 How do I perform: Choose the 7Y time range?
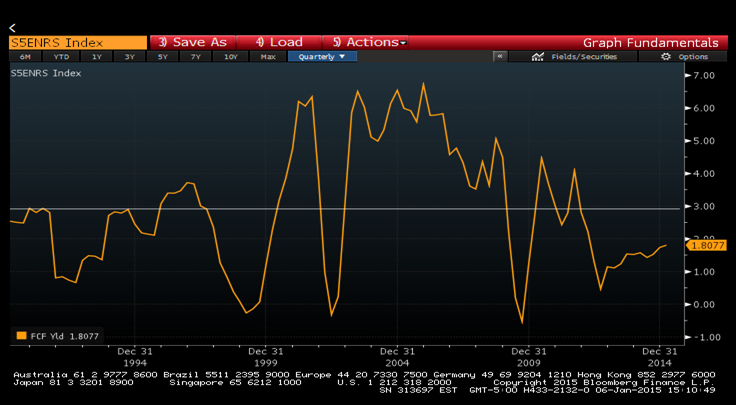[196, 57]
